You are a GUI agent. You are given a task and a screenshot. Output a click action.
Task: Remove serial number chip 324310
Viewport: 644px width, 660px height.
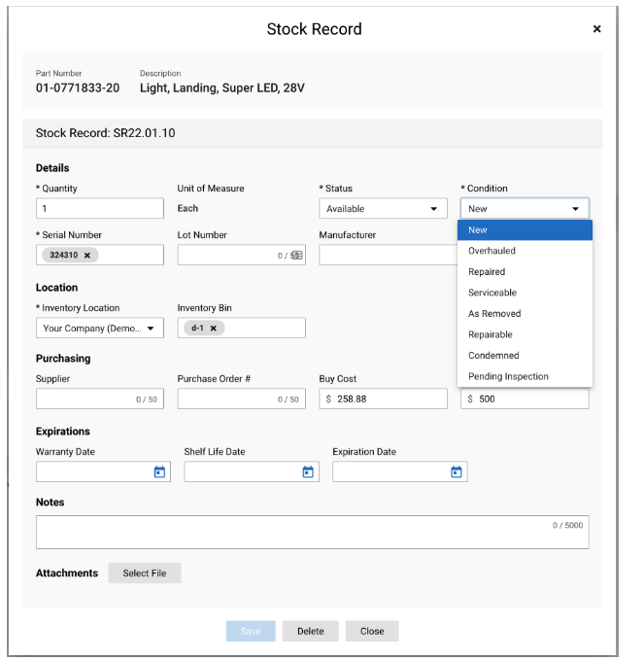tap(87, 255)
